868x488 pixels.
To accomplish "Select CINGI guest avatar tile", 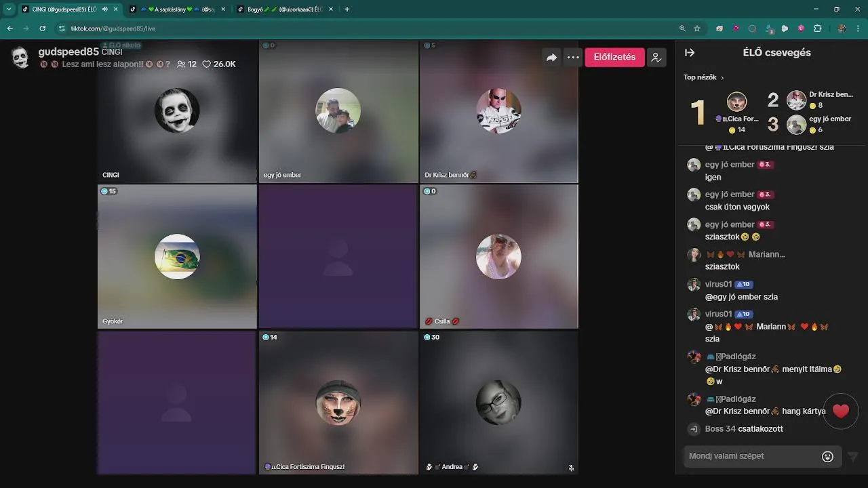I will click(177, 110).
